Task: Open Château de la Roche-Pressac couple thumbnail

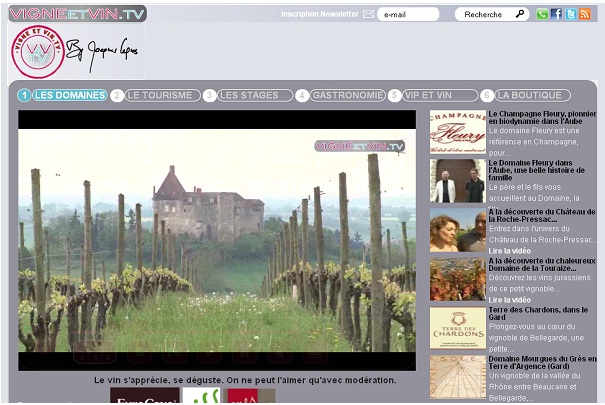Action: pyautogui.click(x=458, y=230)
